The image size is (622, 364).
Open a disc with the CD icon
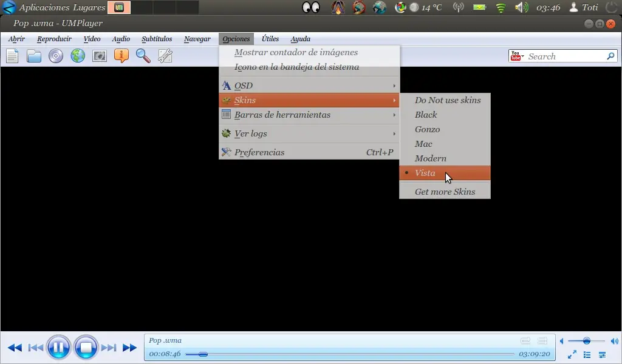[56, 56]
